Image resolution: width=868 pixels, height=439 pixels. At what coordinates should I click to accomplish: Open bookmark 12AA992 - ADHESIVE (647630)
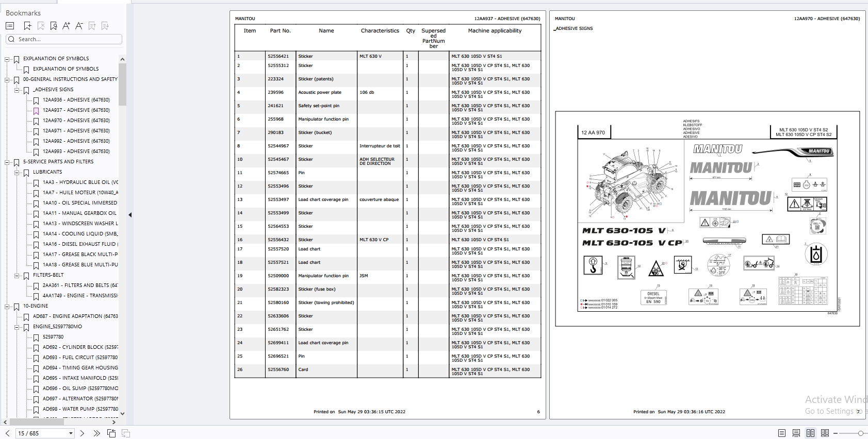76,141
